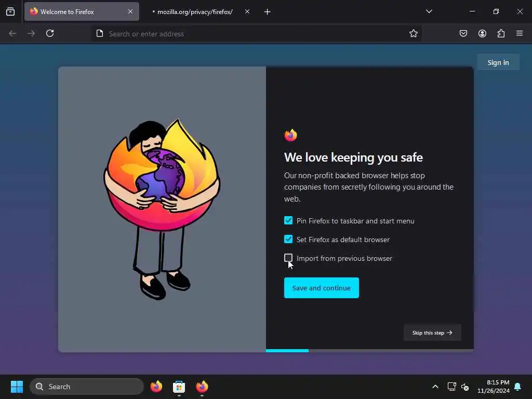Screen dimensions: 532x399
Task: Click Skip this step
Action: click(432, 332)
